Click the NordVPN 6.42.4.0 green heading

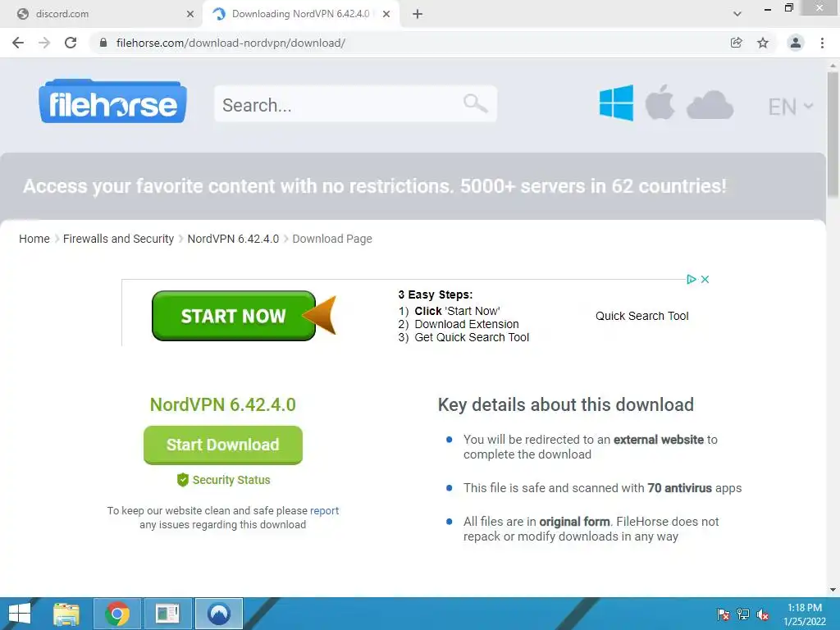click(223, 405)
